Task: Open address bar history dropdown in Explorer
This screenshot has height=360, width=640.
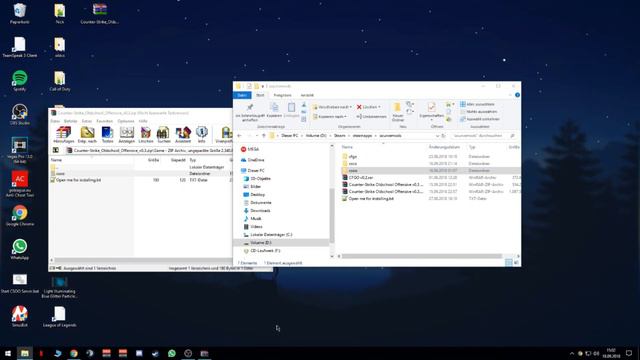Action: (x=437, y=136)
